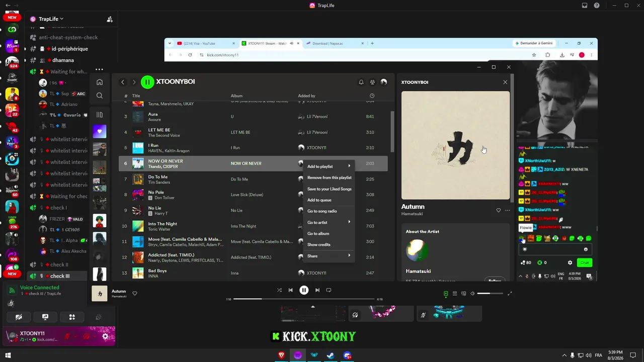Invite people to the TrapLife server

click(x=110, y=19)
